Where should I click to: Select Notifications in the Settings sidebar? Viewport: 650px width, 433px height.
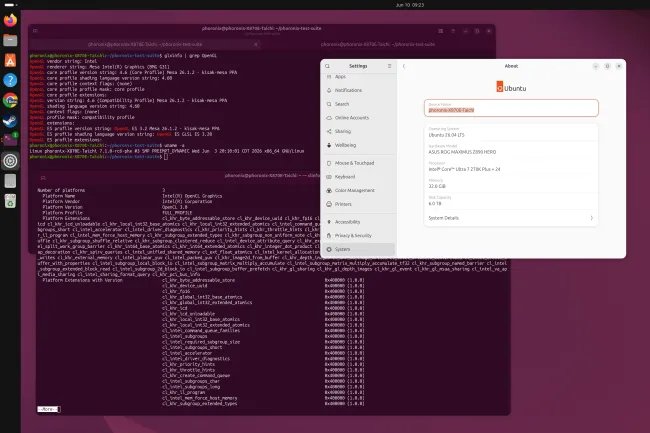359,90
